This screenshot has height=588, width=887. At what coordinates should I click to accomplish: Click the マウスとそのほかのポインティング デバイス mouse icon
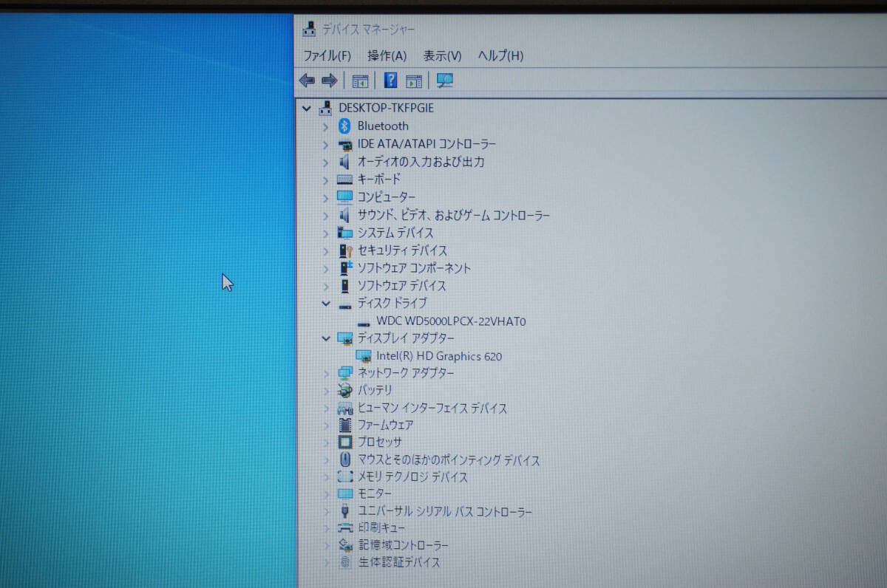(x=344, y=459)
